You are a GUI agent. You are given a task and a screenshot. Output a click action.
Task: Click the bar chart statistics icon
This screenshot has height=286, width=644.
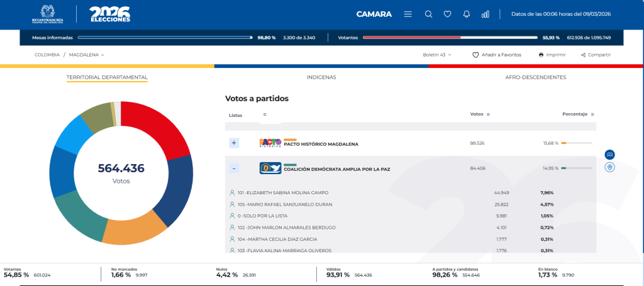(485, 14)
